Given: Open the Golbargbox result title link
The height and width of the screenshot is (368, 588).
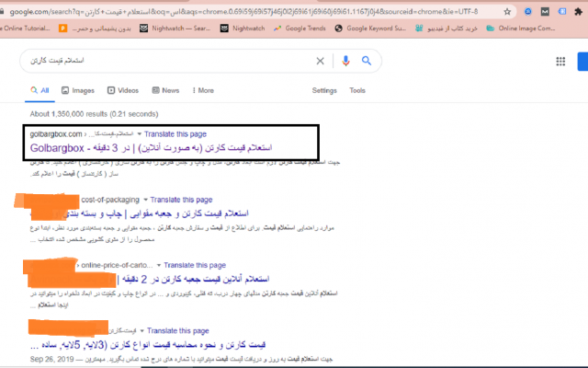Looking at the screenshot, I should [x=151, y=148].
